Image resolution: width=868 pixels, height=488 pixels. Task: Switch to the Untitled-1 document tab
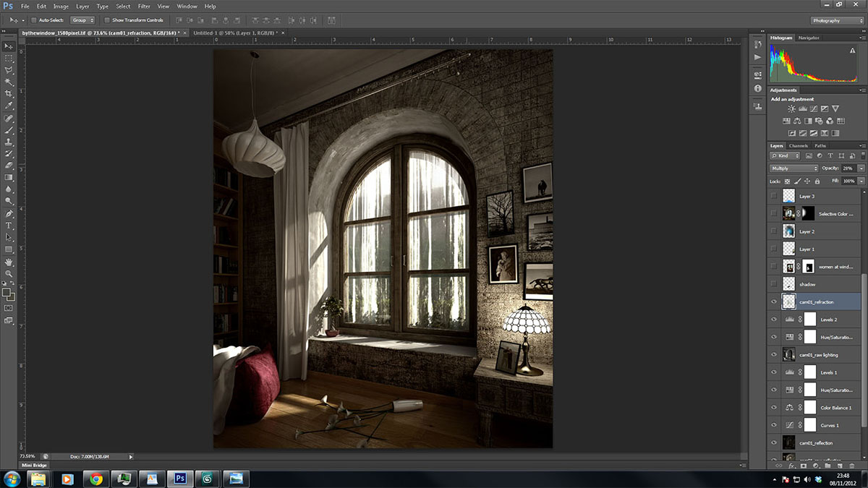pyautogui.click(x=235, y=33)
